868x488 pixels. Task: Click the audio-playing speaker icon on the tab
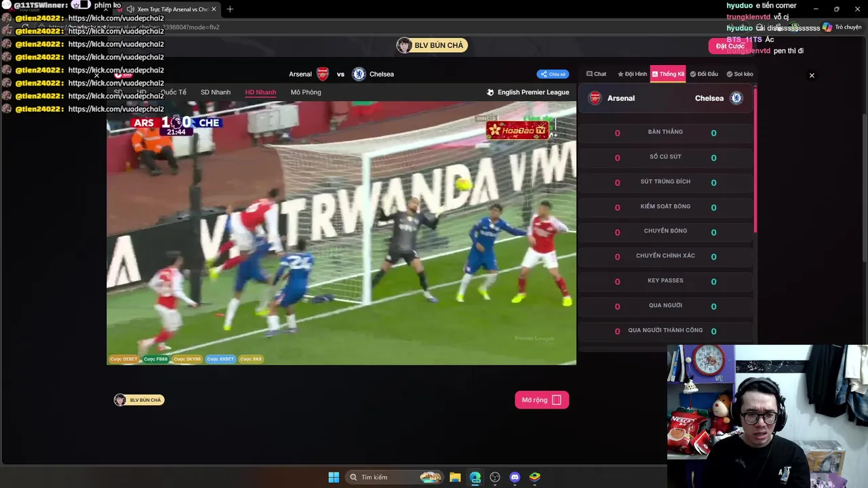[x=130, y=9]
